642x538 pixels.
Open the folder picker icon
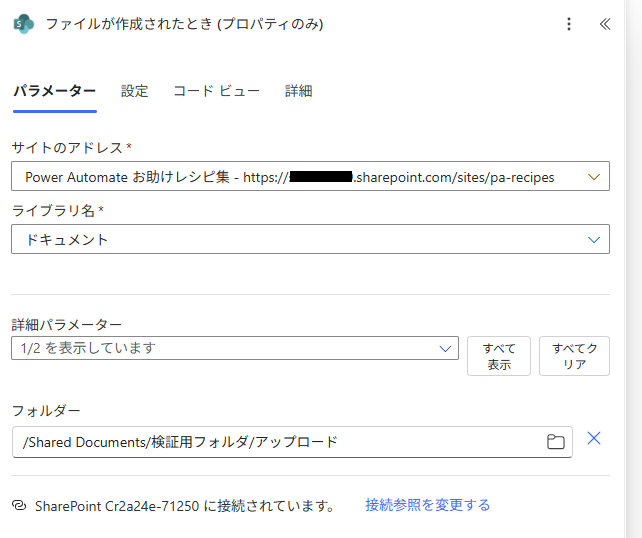(556, 442)
